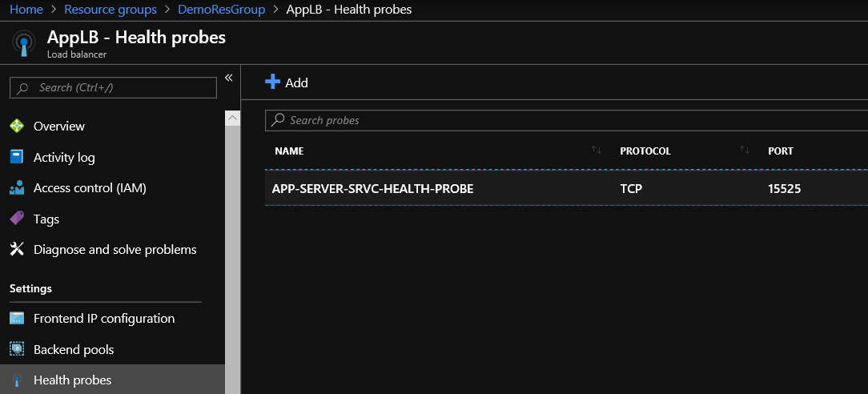The image size is (868, 394).
Task: Sort probes by PROTOCOL column arrows
Action: 745,150
